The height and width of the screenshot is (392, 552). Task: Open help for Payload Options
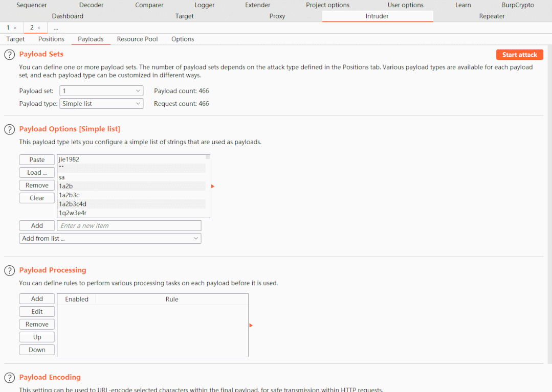(x=10, y=129)
